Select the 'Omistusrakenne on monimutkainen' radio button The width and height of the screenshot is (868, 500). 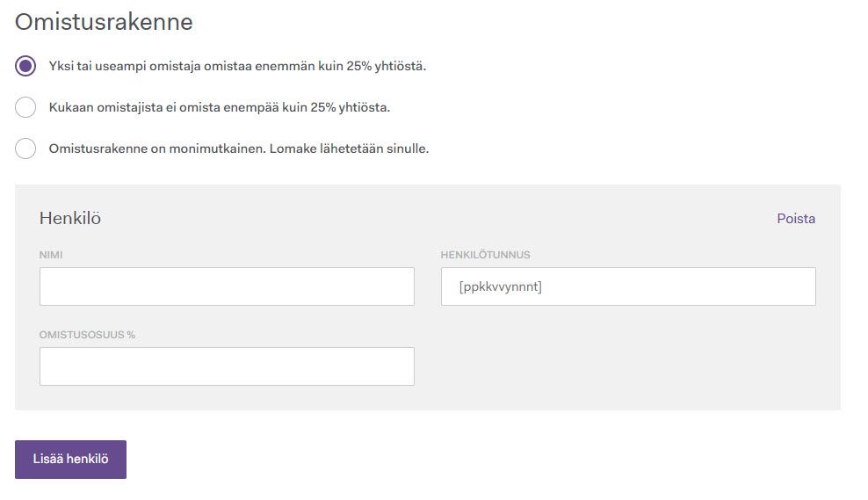point(25,149)
